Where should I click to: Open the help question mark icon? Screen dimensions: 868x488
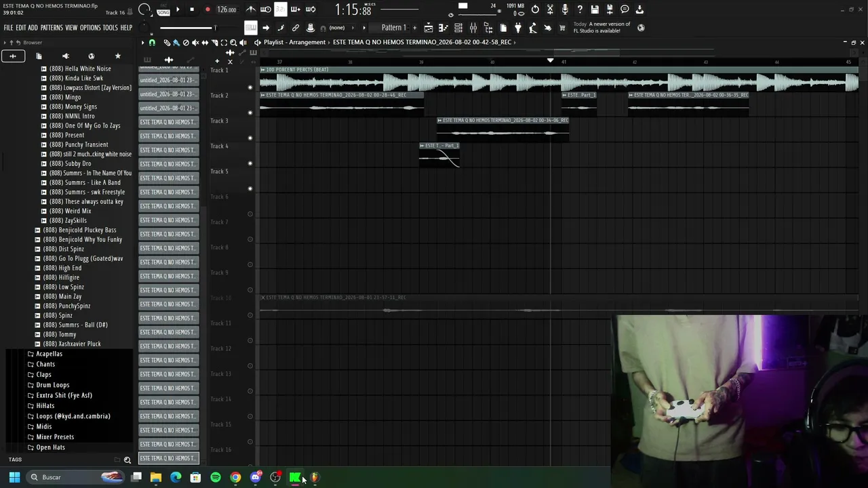click(x=580, y=9)
